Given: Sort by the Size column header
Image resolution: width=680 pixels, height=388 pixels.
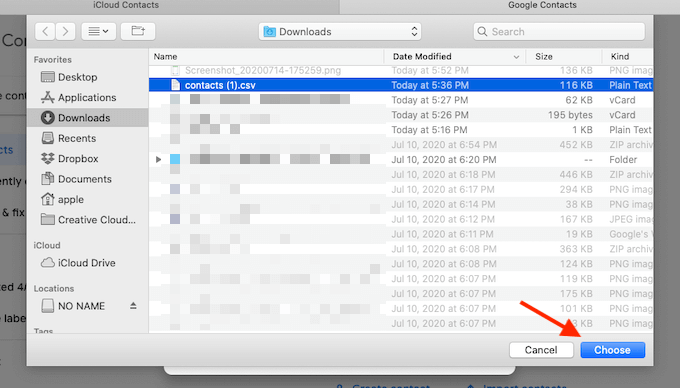Looking at the screenshot, I should pyautogui.click(x=564, y=56).
